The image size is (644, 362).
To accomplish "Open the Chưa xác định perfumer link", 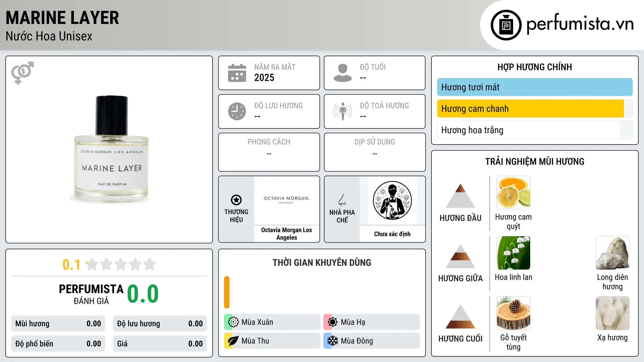I will [392, 234].
